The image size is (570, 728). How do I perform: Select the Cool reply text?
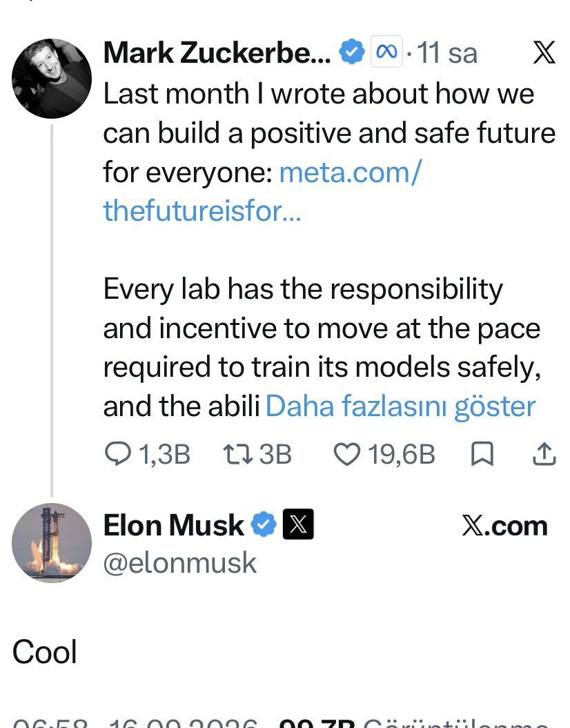coord(45,651)
